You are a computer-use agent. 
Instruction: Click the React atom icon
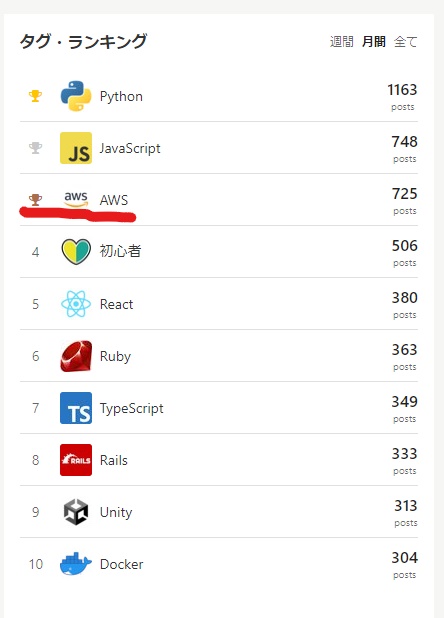(76, 304)
